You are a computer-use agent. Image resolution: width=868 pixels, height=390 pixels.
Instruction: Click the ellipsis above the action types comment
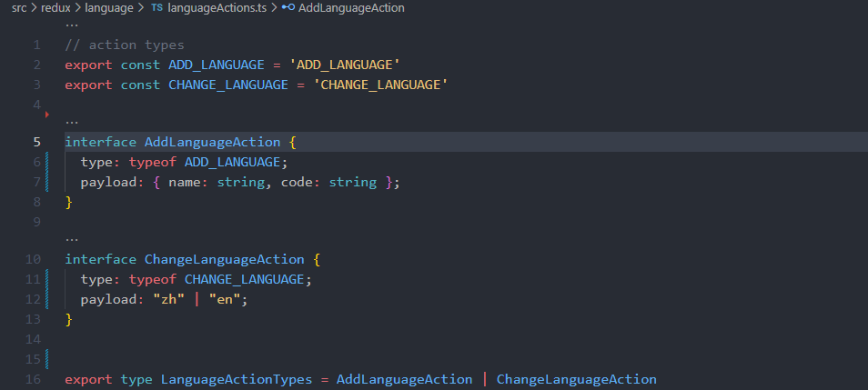click(71, 26)
